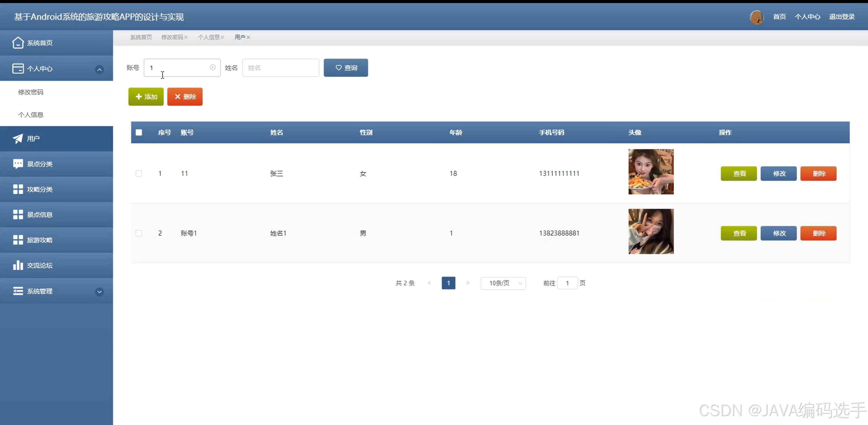Viewport: 868px width, 425px height.
Task: Check the checkbox for the 姓名1 row
Action: (139, 233)
